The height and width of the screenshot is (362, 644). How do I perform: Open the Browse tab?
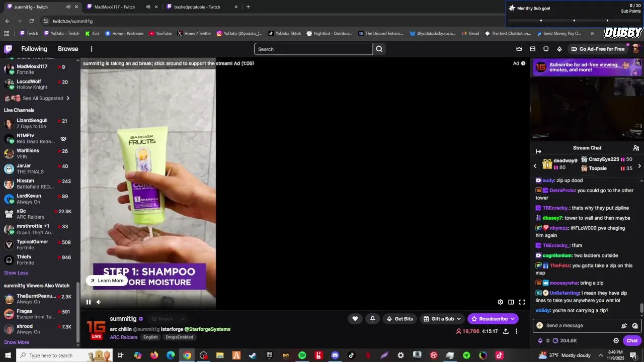click(68, 49)
